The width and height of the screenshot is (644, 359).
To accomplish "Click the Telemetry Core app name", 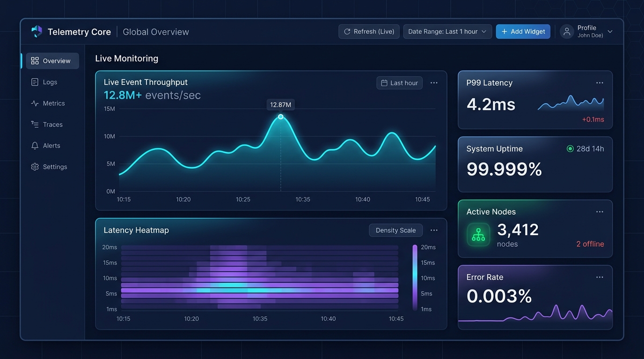I will 79,32.
